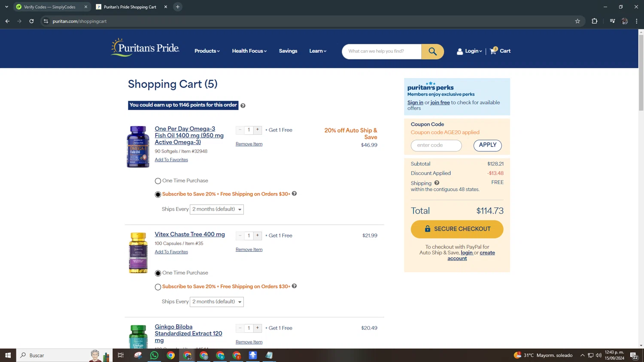Select Subscribe to Save for Vitex Chaste Tree
Screen dimensions: 644x362
158,287
